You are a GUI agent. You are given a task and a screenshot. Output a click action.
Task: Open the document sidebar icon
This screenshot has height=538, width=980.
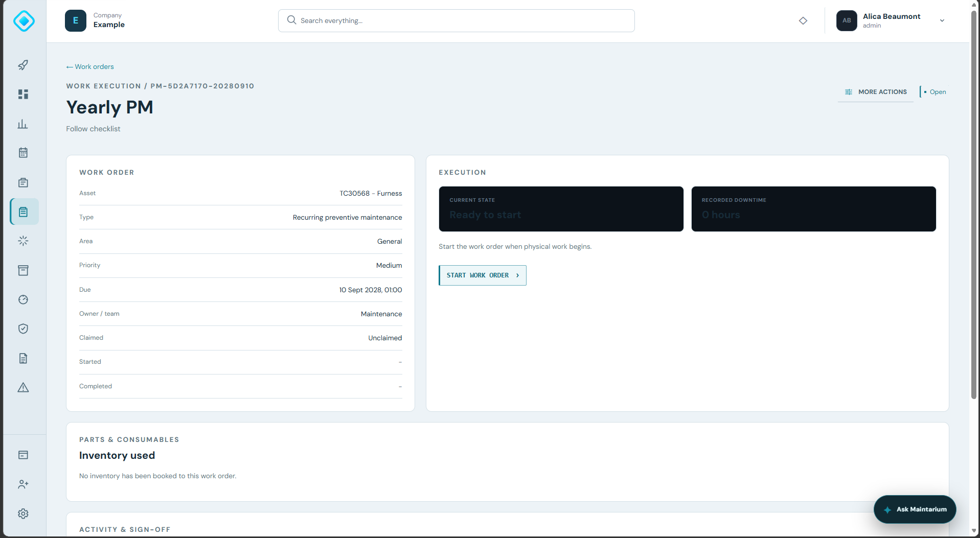(x=23, y=358)
